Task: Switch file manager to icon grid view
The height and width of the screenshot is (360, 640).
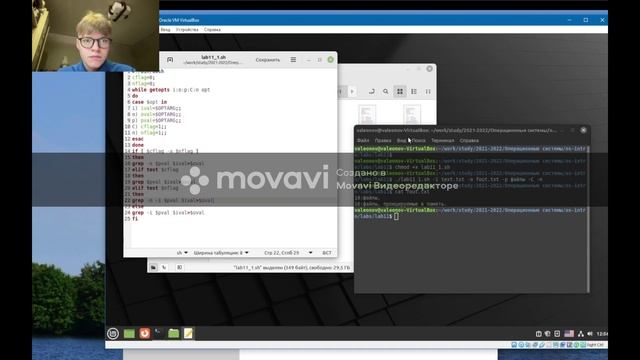Action: tap(400, 91)
